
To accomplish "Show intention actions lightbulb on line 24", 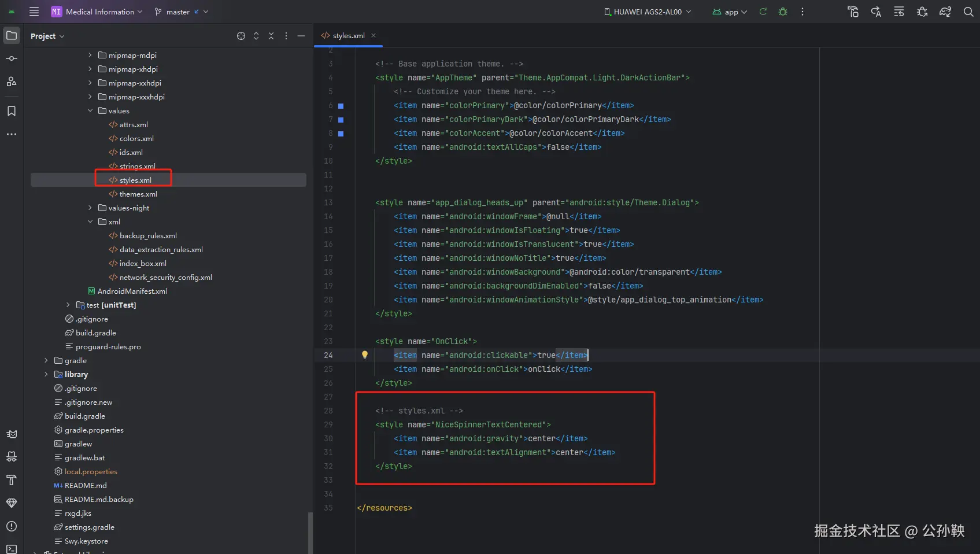I will point(365,355).
